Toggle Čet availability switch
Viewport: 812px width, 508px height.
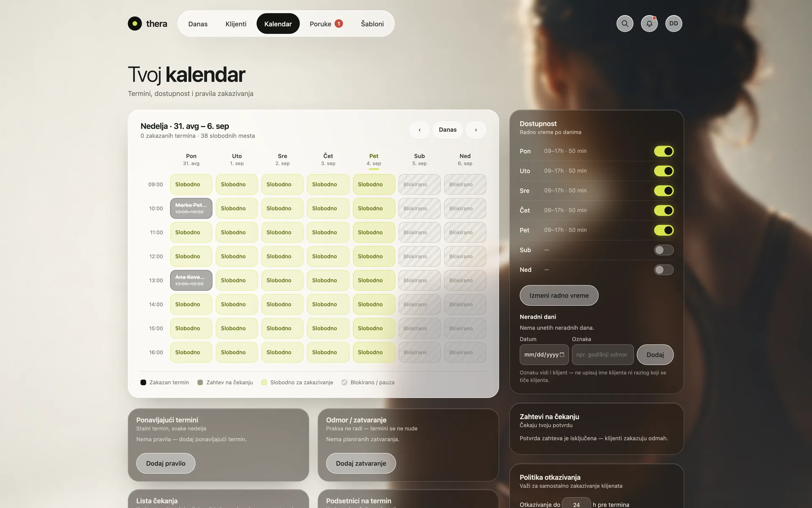click(664, 210)
